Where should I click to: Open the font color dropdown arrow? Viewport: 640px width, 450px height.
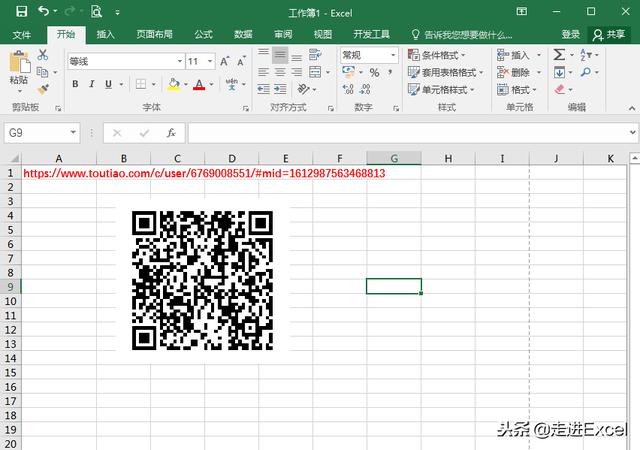click(x=211, y=84)
